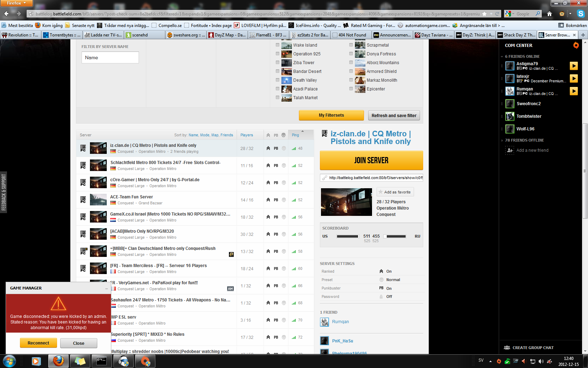Screen dimensions: 588x368
Task: Switch to the DayZ Map tab
Action: tap(227, 35)
